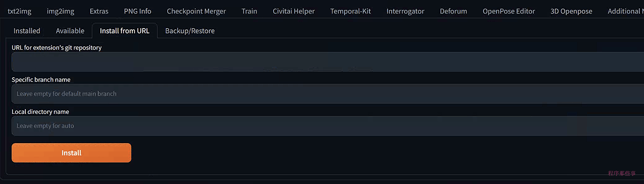
Task: Select the 3D Openpose tab
Action: point(571,11)
